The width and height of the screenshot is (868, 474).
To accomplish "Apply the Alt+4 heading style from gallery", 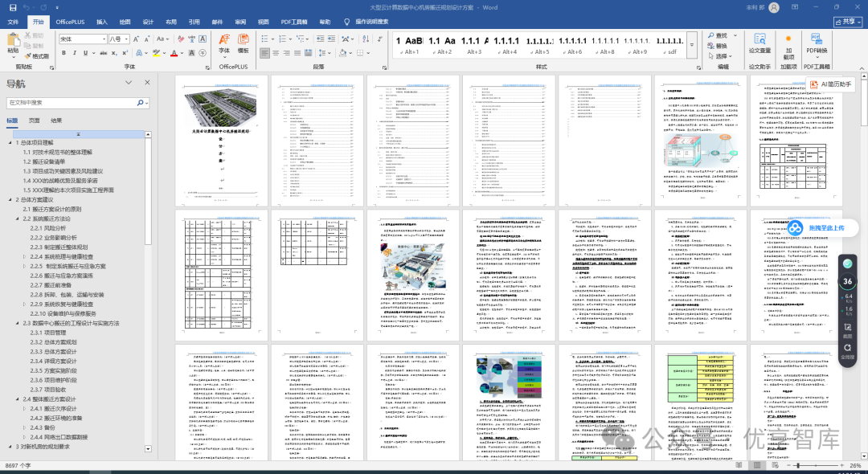I will tap(507, 45).
